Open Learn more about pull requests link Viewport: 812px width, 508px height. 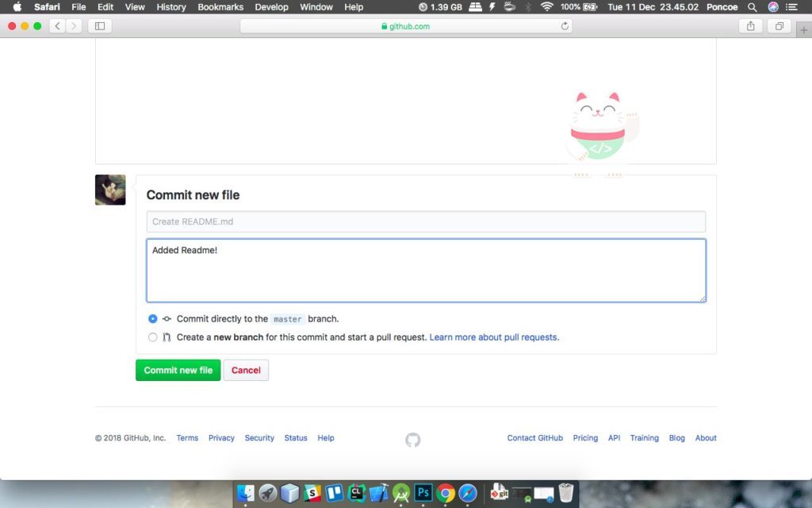(494, 337)
